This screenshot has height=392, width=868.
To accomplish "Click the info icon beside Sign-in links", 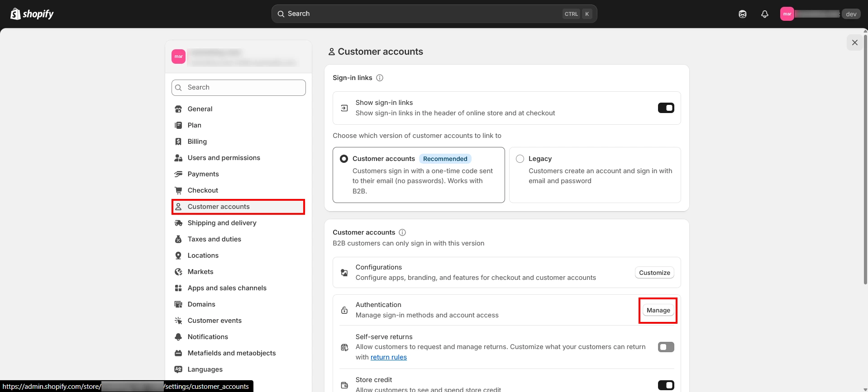I will [x=380, y=78].
